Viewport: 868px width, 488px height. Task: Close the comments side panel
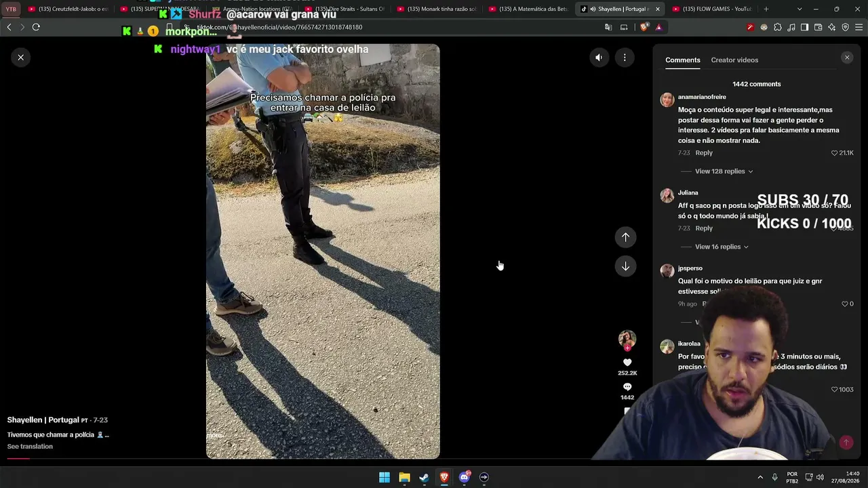pos(847,58)
